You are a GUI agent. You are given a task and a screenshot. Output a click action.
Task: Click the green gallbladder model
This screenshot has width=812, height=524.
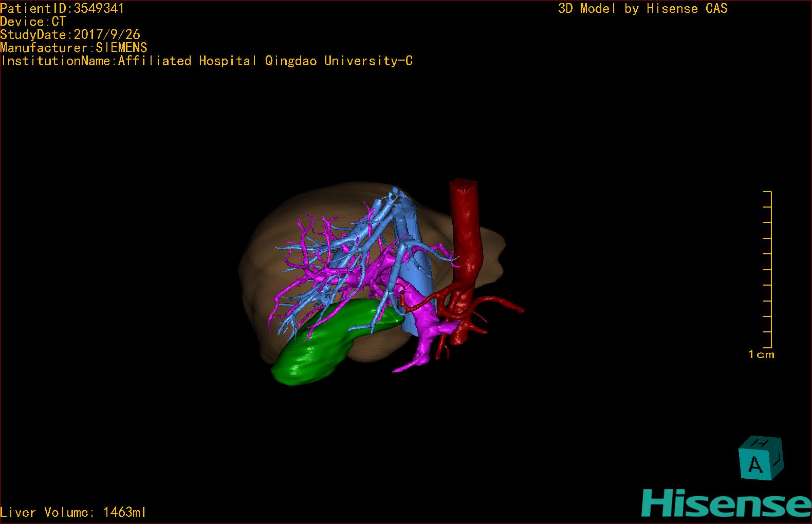329,344
